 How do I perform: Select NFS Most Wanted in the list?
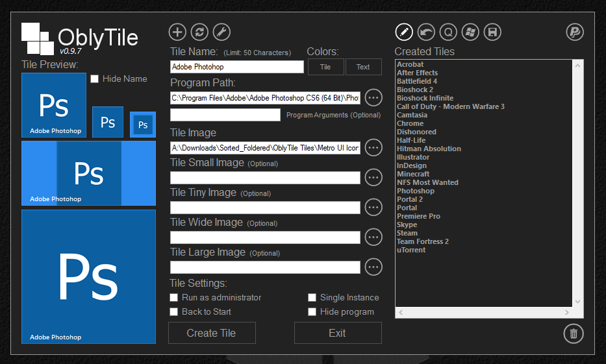427,182
